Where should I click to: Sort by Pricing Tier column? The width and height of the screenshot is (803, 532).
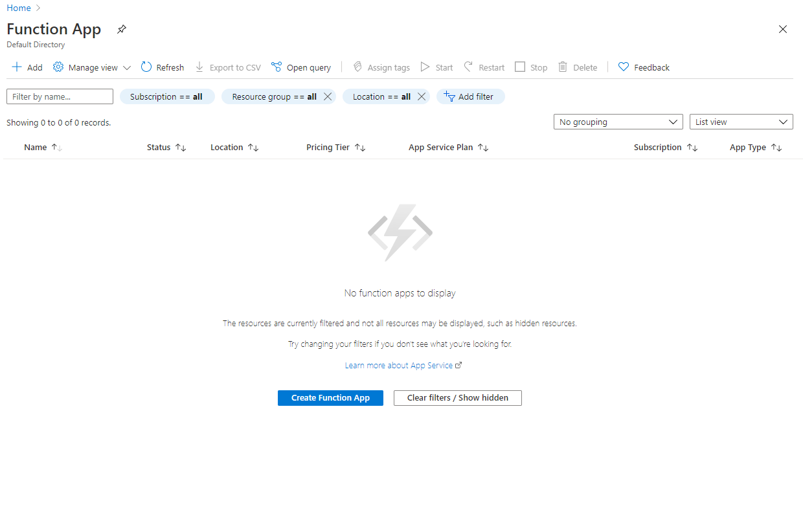pos(336,148)
